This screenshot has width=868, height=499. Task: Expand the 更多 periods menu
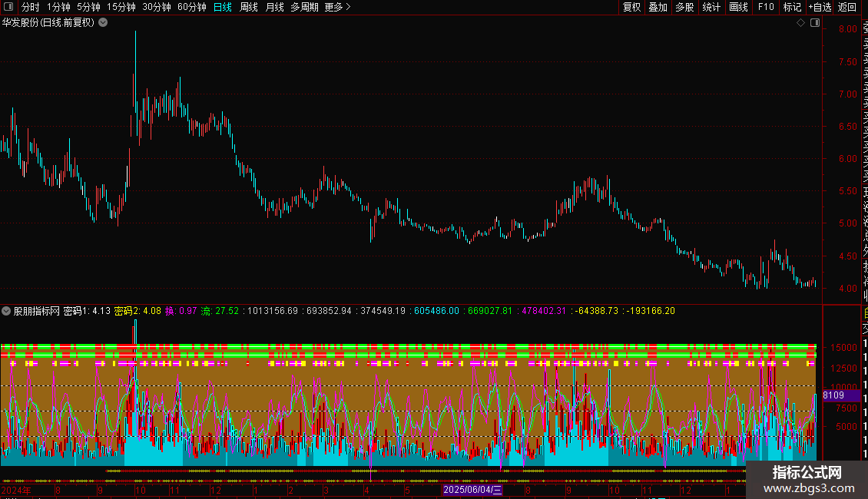pyautogui.click(x=337, y=7)
